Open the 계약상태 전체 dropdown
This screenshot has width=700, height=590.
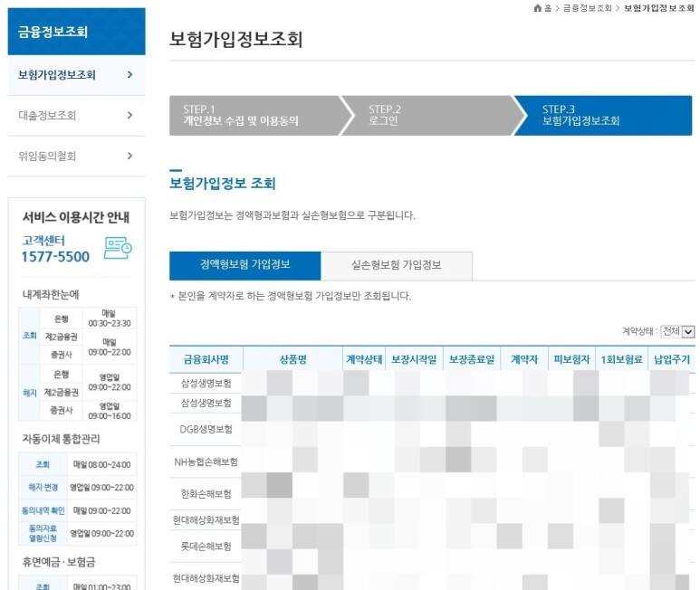677,331
